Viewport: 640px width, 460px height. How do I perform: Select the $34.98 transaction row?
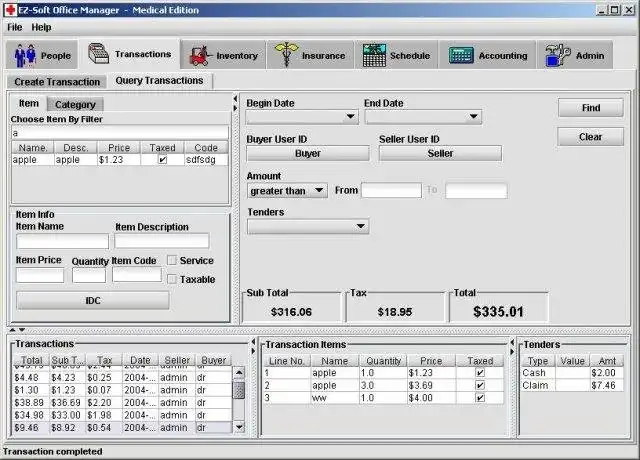pyautogui.click(x=122, y=415)
